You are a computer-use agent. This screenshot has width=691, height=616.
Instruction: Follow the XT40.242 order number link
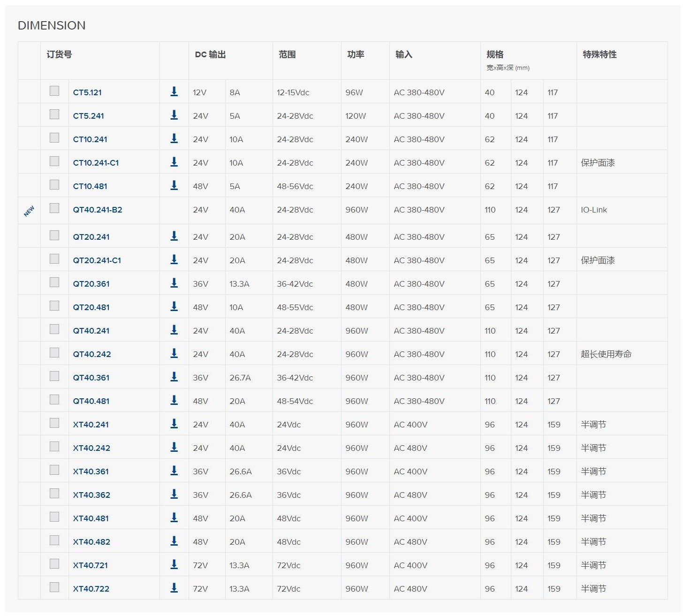[x=91, y=448]
